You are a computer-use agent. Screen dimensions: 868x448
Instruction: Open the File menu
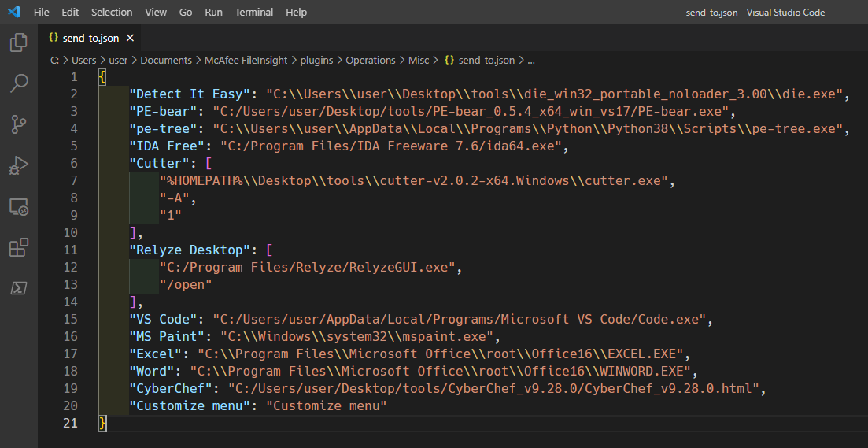42,12
